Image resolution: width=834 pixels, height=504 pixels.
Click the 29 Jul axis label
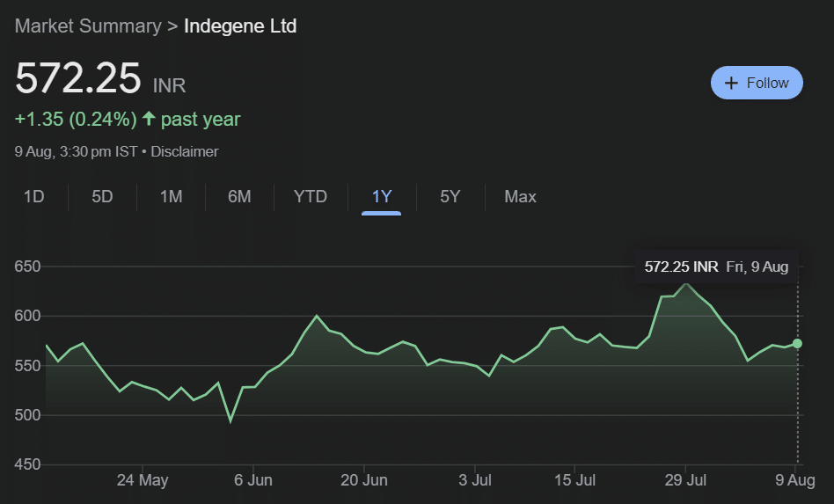point(685,480)
